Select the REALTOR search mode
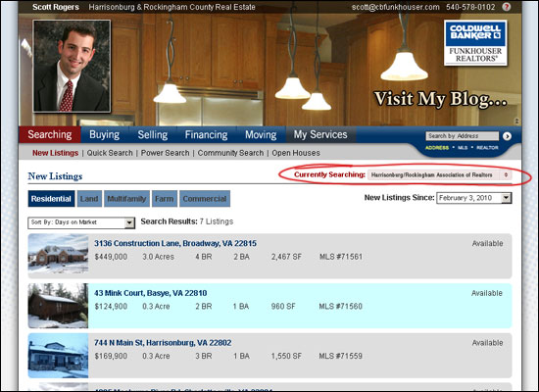This screenshot has height=392, width=539. [x=487, y=148]
